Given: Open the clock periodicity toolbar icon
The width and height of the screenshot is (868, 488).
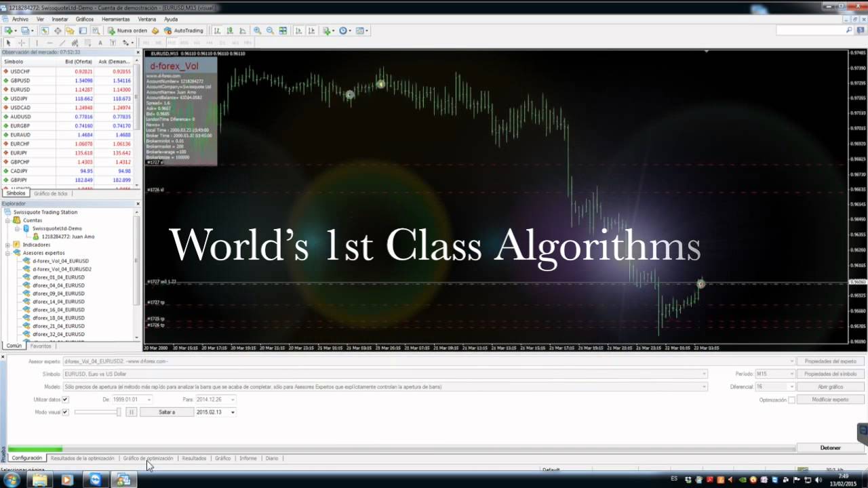Looking at the screenshot, I should (344, 30).
